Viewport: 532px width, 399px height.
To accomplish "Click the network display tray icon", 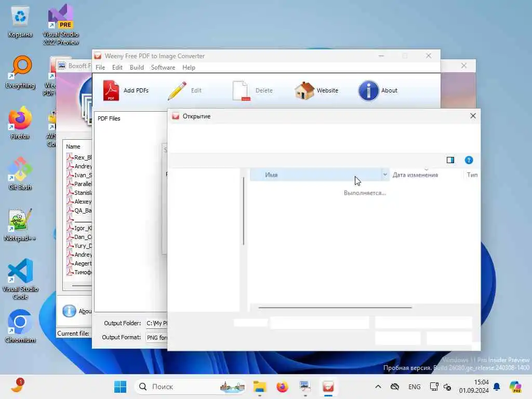I will tap(434, 387).
